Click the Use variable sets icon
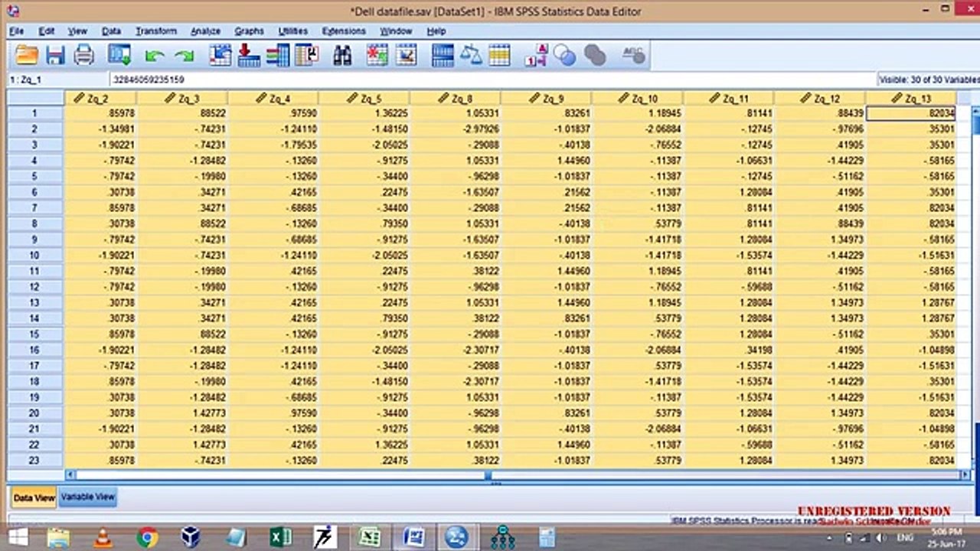Image resolution: width=980 pixels, height=551 pixels. coord(565,55)
